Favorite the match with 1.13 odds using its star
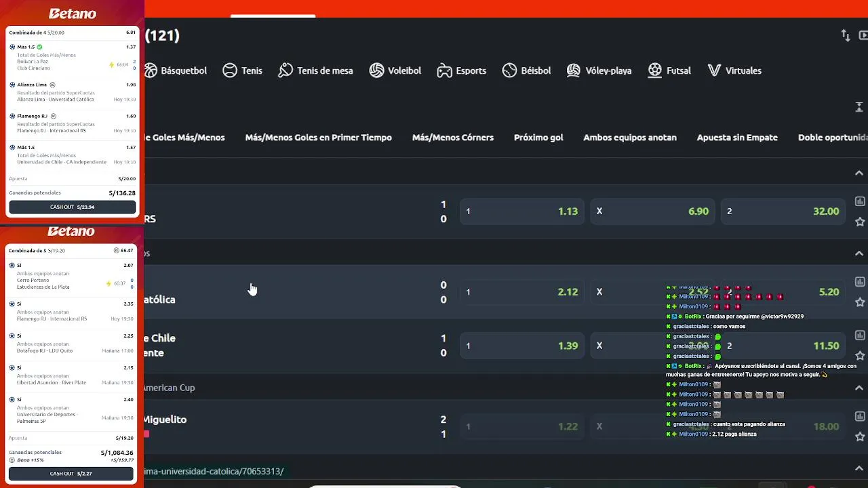Screen dimensions: 868x488 [860, 222]
